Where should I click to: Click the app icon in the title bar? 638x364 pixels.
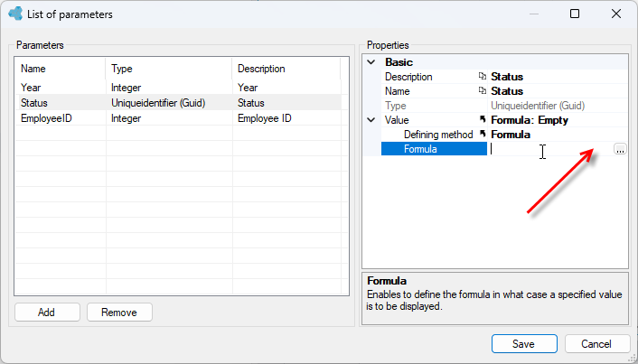[x=15, y=14]
